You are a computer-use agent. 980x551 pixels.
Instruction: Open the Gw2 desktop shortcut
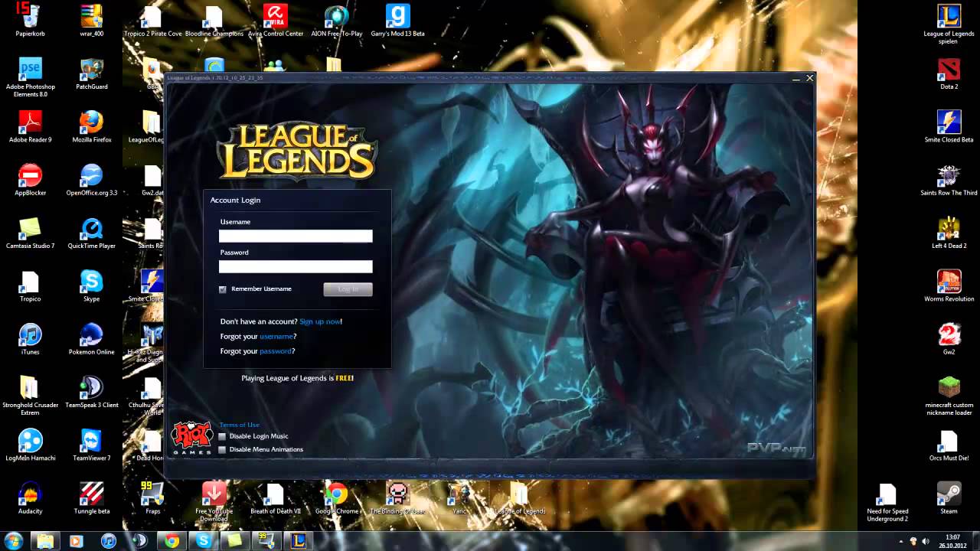949,338
